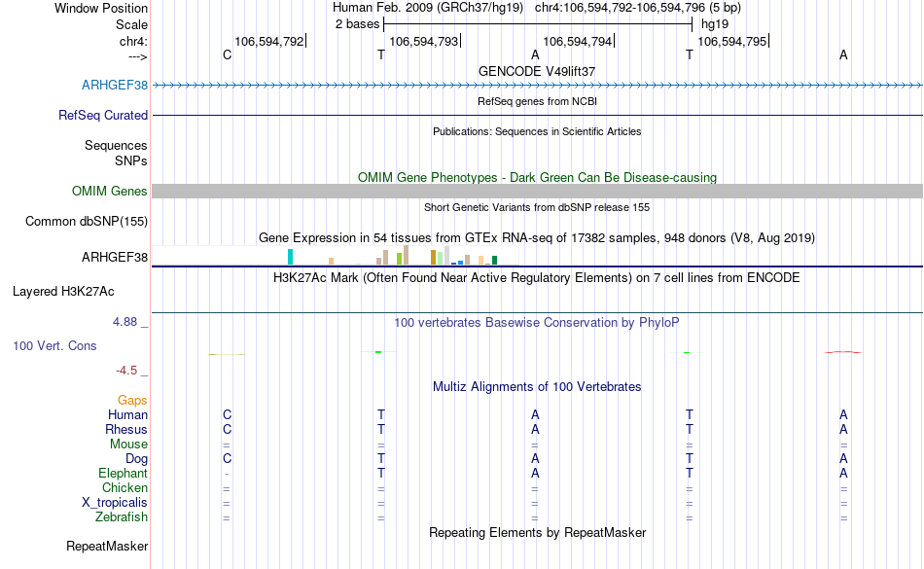Click Publications: Sequences in Scientific Articles title
This screenshot has height=569, width=924.
coord(537,131)
